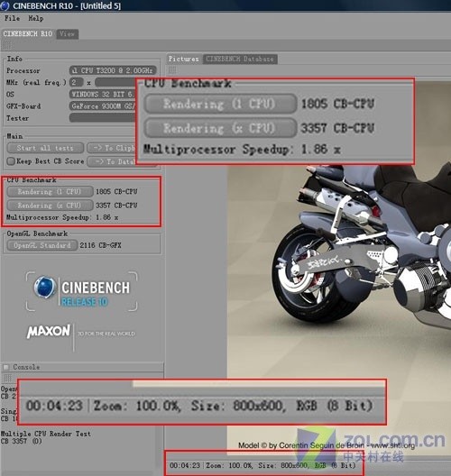Run the OpenGL Standard benchmark

coord(42,245)
